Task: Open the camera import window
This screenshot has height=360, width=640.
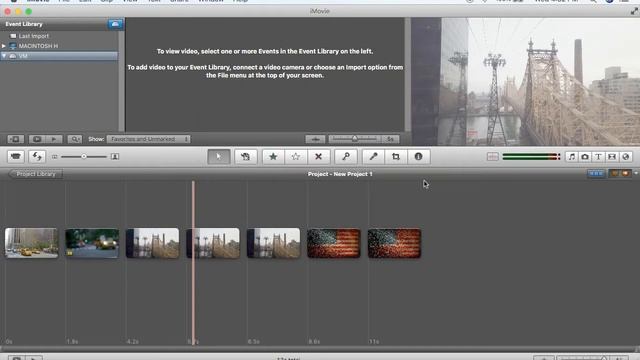Action: tap(16, 157)
